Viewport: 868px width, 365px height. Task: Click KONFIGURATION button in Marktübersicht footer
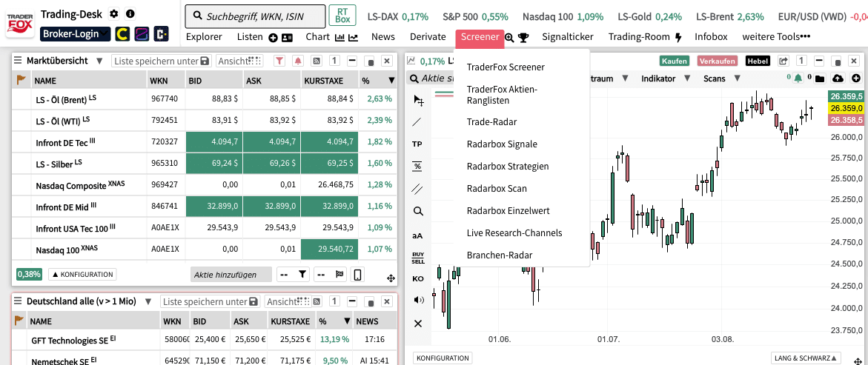point(82,274)
